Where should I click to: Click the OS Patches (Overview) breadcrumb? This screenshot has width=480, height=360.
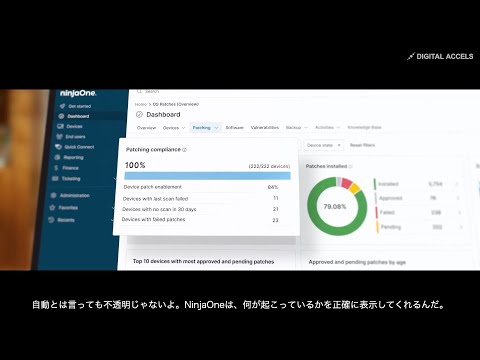pos(176,104)
